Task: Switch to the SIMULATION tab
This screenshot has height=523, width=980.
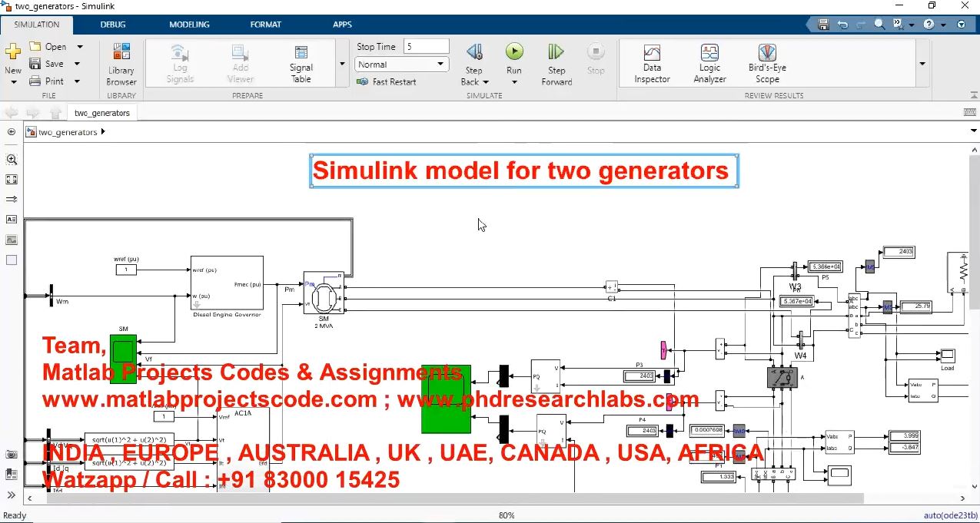Action: coord(37,25)
